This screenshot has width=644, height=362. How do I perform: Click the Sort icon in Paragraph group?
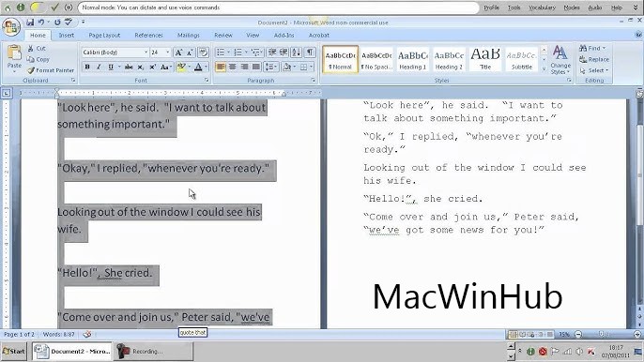pyautogui.click(x=296, y=53)
